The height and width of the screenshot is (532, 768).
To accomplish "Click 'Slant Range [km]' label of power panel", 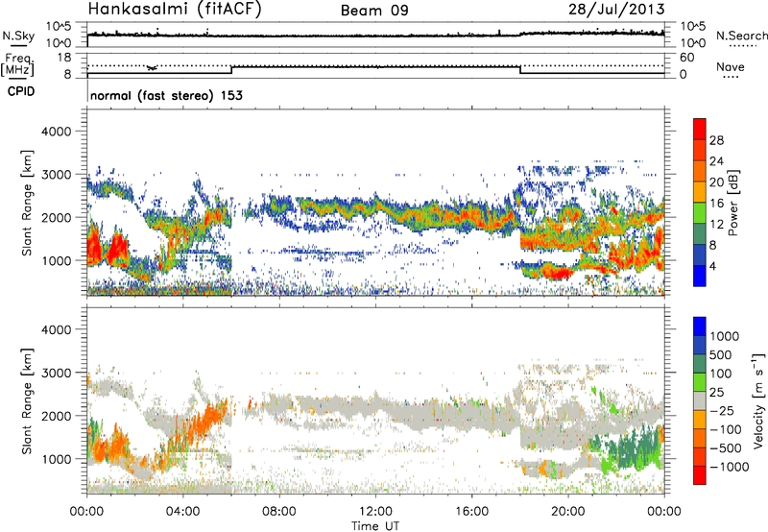I will 27,203.
